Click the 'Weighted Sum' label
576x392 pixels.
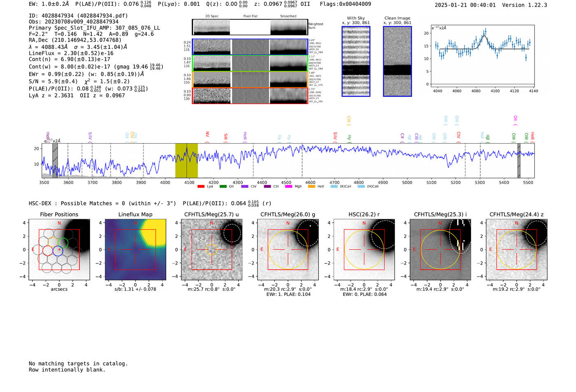point(316,26)
